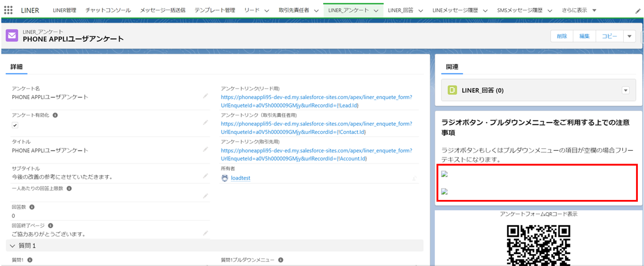Click the pencil icon to edit navigation bar
The width and height of the screenshot is (644, 266).
tap(638, 11)
